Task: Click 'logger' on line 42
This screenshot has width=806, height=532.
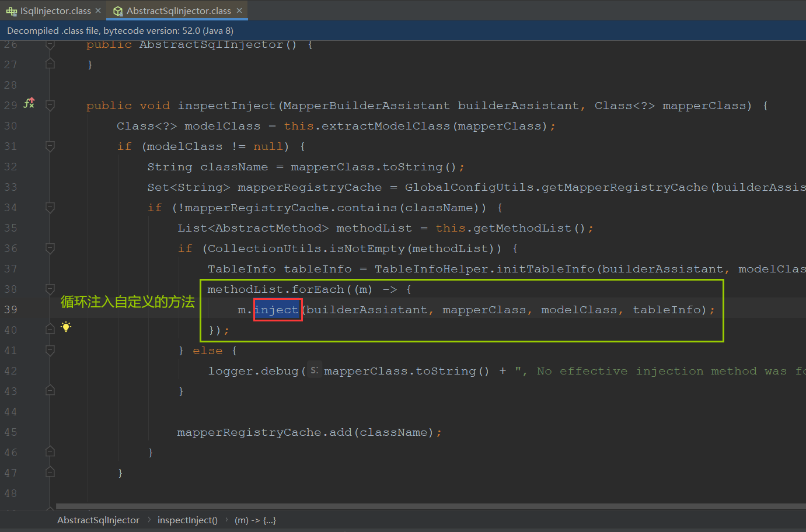Action: click(231, 371)
